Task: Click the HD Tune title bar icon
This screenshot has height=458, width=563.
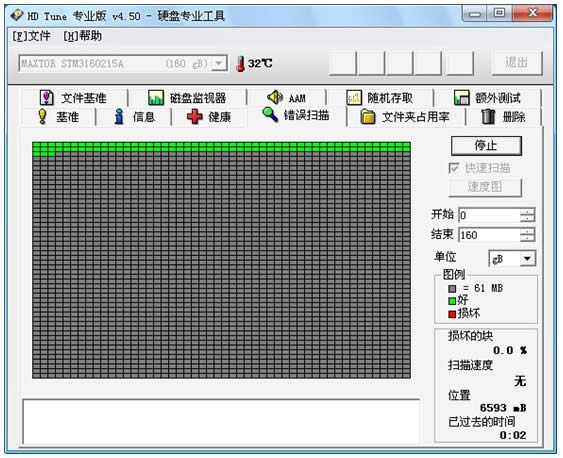Action: 17,15
